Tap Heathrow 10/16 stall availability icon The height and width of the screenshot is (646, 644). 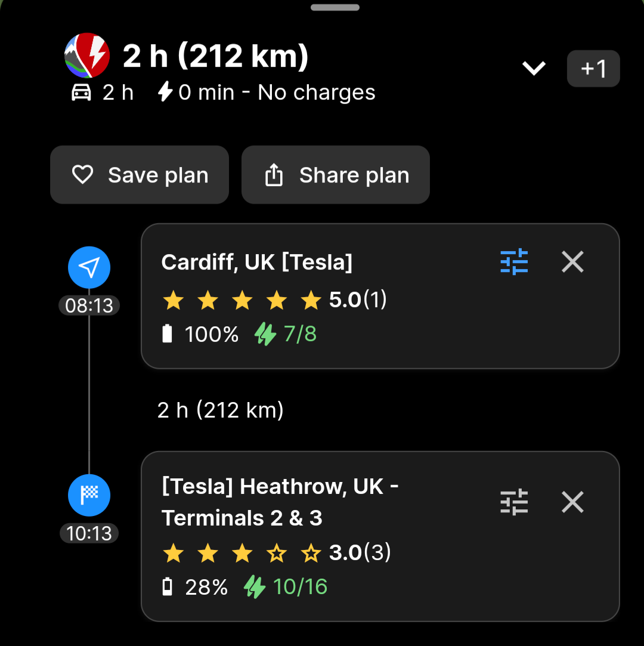pos(255,587)
